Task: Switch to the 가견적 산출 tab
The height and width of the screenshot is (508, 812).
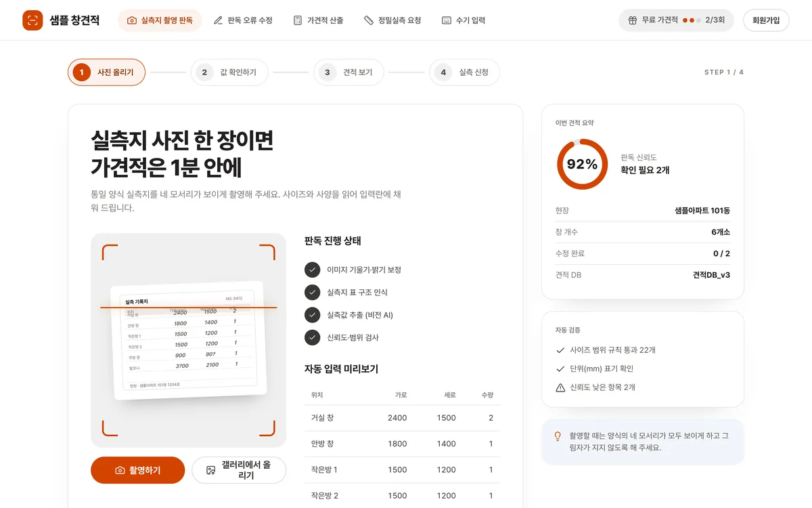Action: click(318, 20)
